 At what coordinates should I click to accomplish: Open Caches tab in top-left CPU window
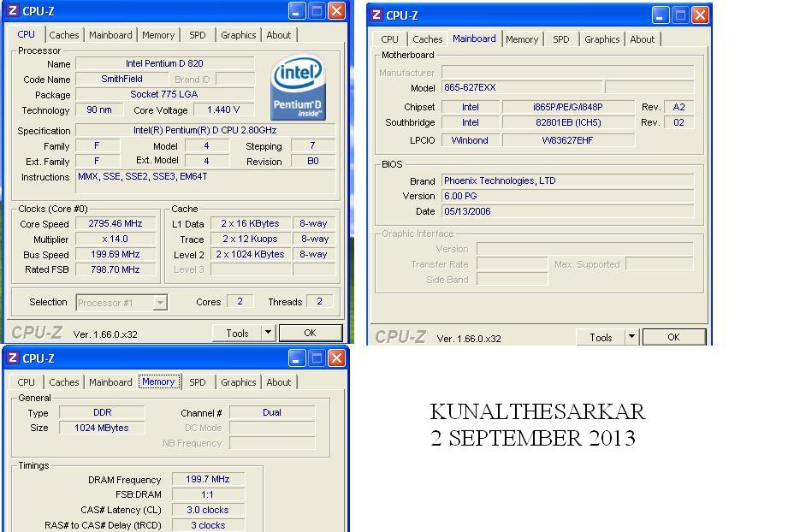tap(64, 35)
